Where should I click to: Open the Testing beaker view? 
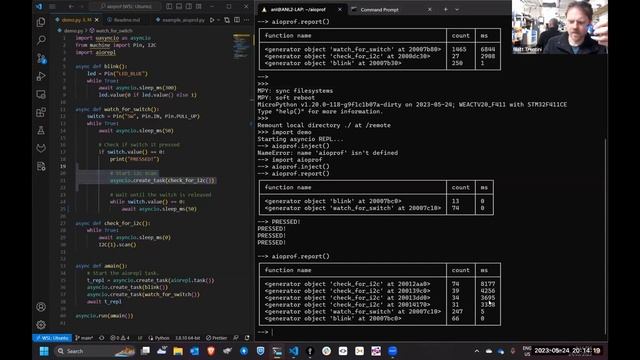[41, 130]
